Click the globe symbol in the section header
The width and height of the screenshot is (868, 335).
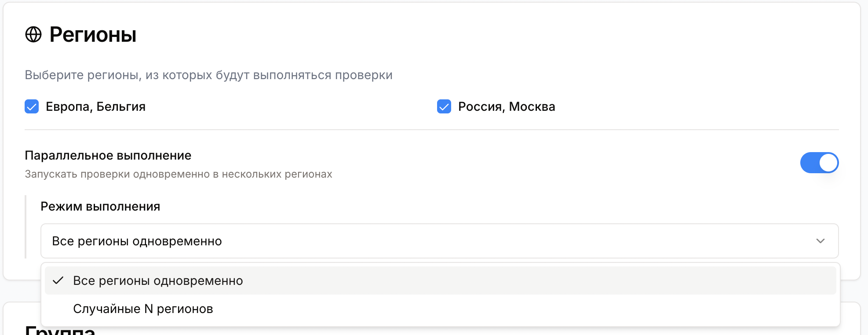(x=33, y=34)
